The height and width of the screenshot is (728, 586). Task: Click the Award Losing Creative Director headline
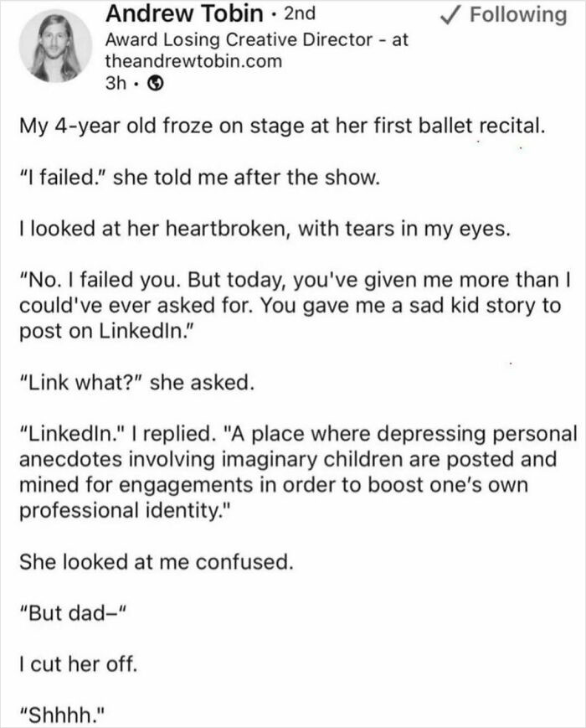[x=260, y=39]
